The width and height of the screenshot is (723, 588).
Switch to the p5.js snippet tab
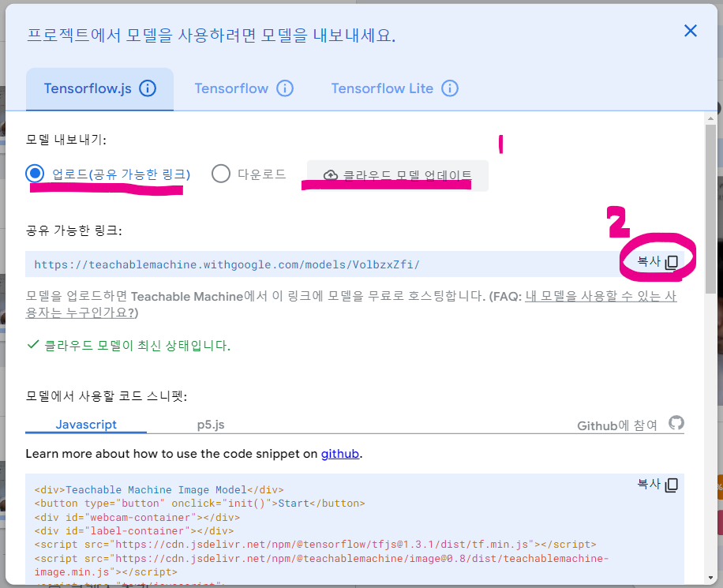(x=211, y=425)
